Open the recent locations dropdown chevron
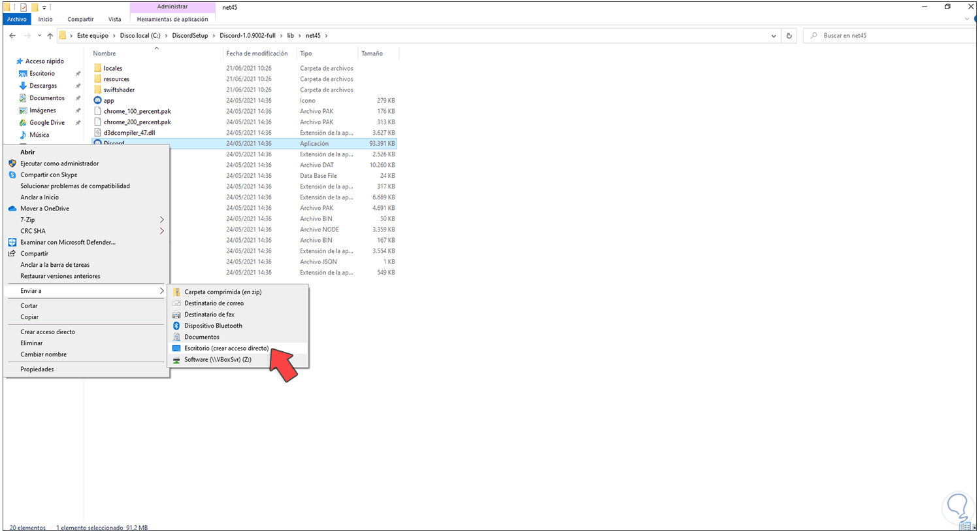This screenshot has height=531, width=980. tap(39, 35)
